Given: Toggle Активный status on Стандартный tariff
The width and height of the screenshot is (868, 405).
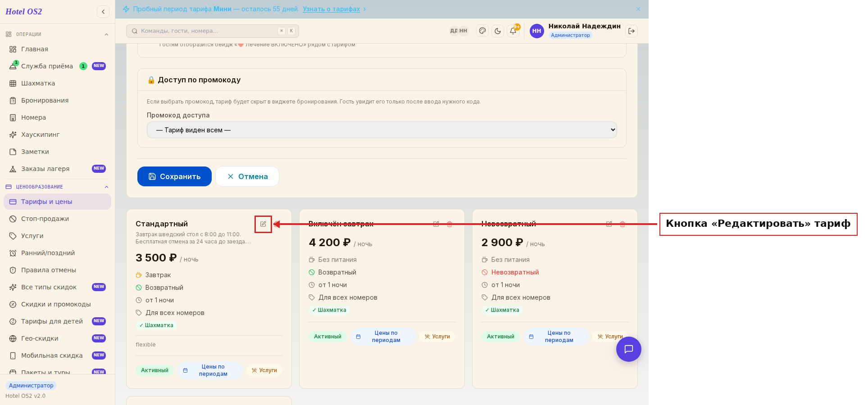Looking at the screenshot, I should pos(155,370).
